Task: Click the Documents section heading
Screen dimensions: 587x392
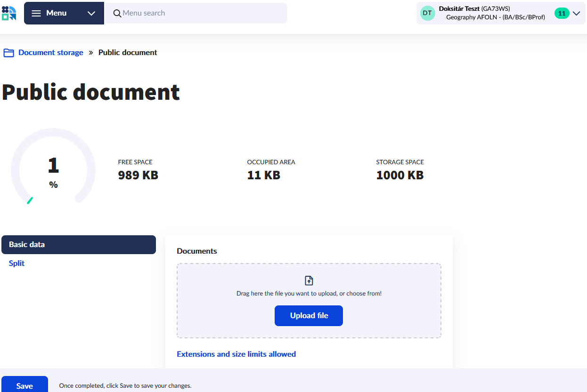Action: click(x=197, y=251)
